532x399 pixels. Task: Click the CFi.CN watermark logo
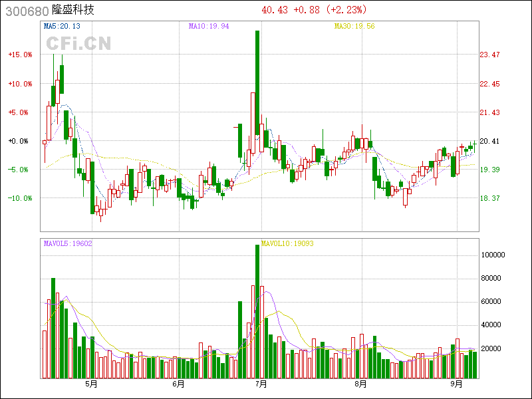coord(78,43)
